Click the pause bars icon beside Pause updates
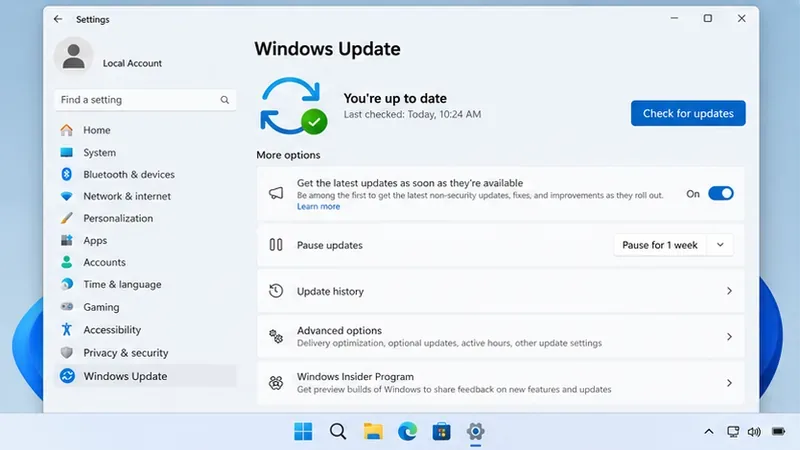 click(276, 245)
